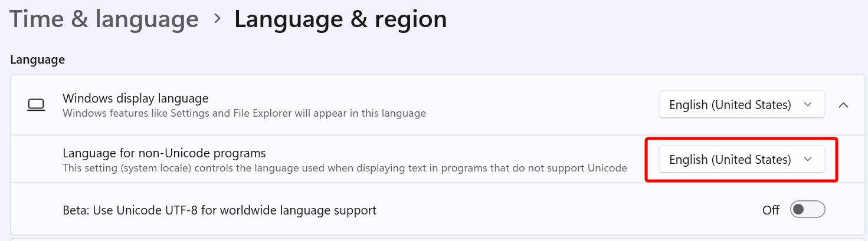
Task: Open the Windows display language dropdown
Action: click(x=741, y=105)
